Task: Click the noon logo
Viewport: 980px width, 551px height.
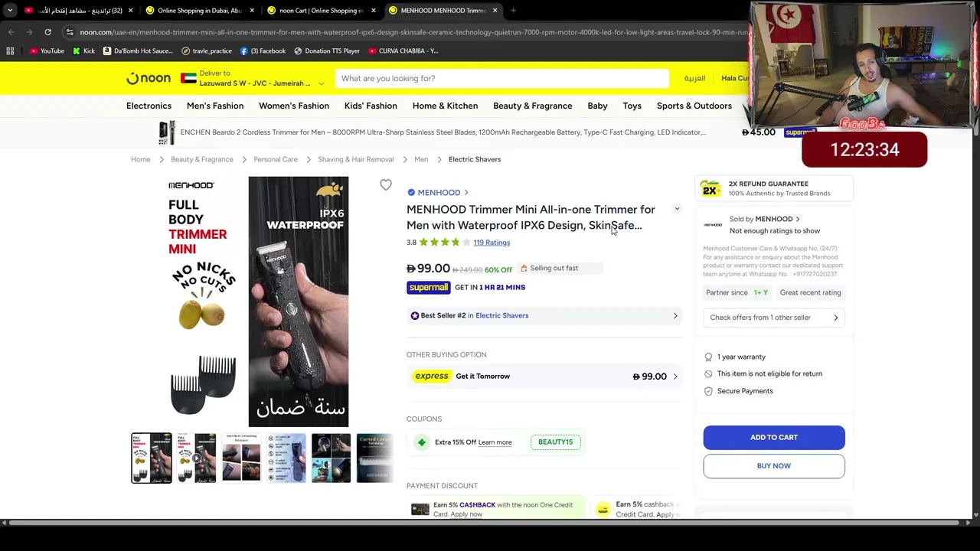Action: click(149, 78)
